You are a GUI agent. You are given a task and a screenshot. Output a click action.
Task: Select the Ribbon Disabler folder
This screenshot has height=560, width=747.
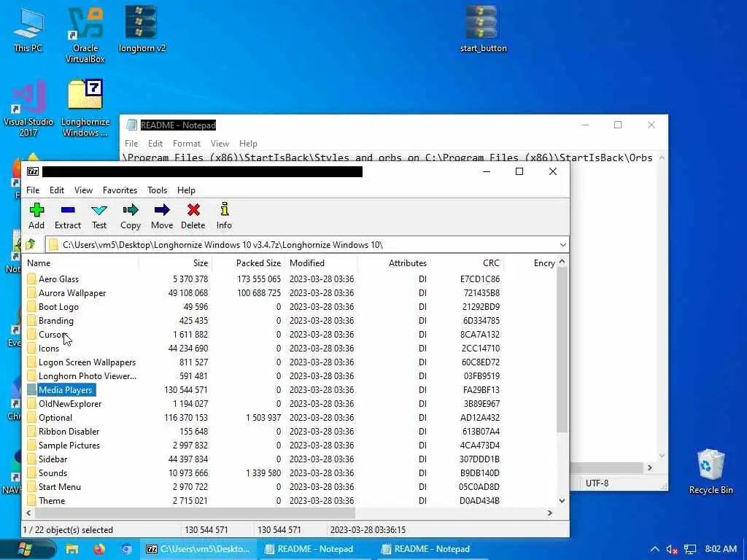(x=69, y=431)
